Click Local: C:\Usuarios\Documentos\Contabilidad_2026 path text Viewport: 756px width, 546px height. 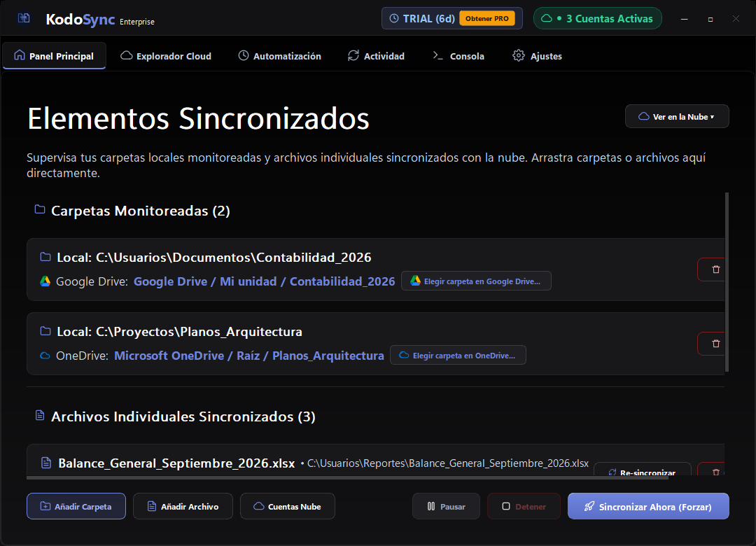[x=214, y=257]
